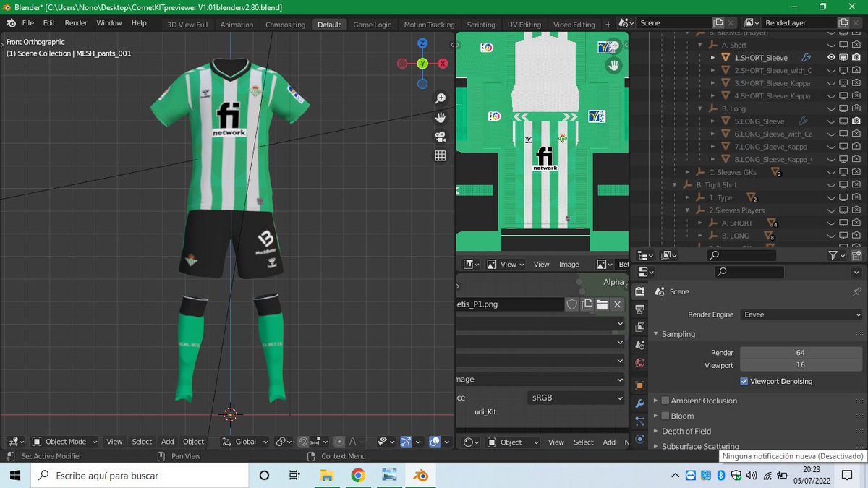Screen dimensions: 868x488
Task: Toggle proportional editing in viewport header
Action: click(x=339, y=442)
